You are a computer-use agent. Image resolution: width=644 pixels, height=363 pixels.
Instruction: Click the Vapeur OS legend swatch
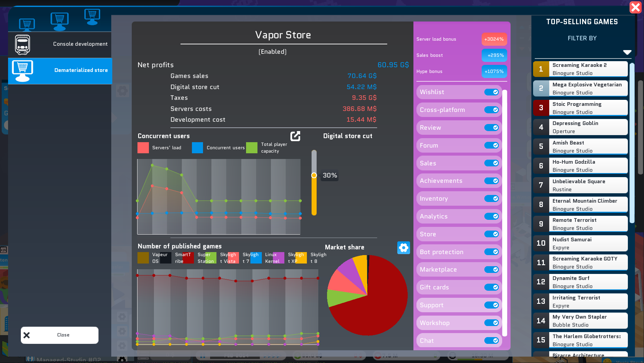click(x=143, y=258)
